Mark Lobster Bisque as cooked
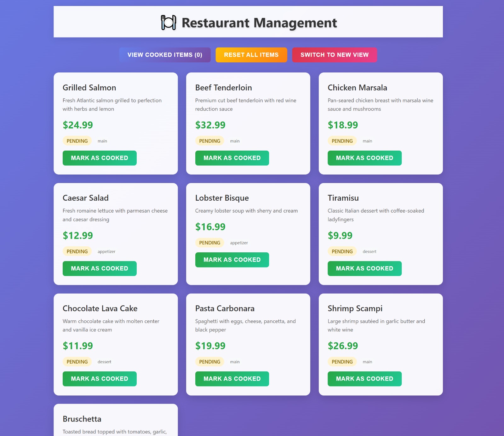The height and width of the screenshot is (436, 504). [232, 260]
